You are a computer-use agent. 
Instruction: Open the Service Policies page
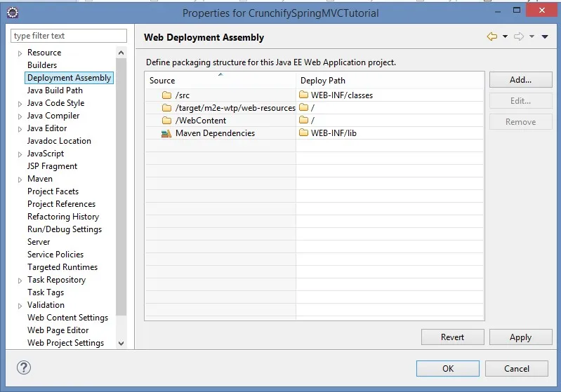[x=55, y=255]
